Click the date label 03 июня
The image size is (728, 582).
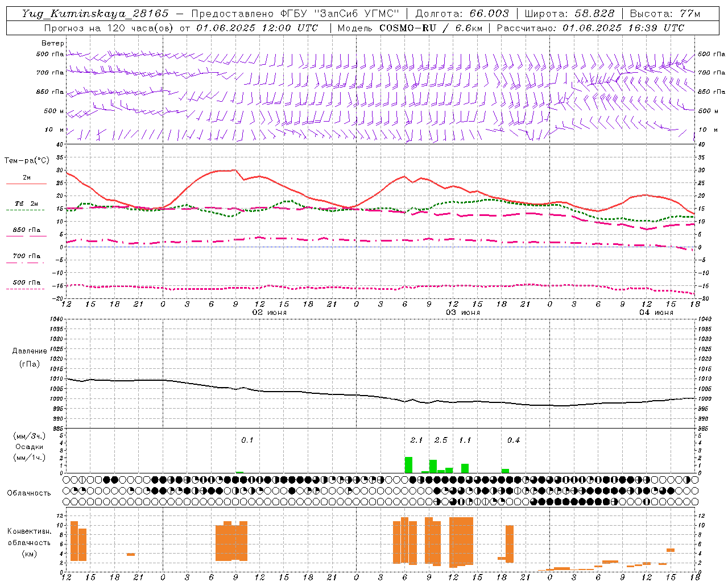coord(463,313)
